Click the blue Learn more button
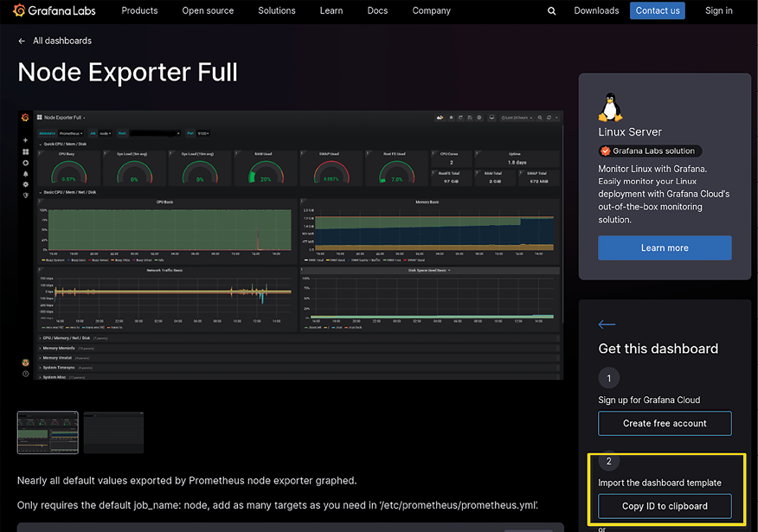 point(665,248)
